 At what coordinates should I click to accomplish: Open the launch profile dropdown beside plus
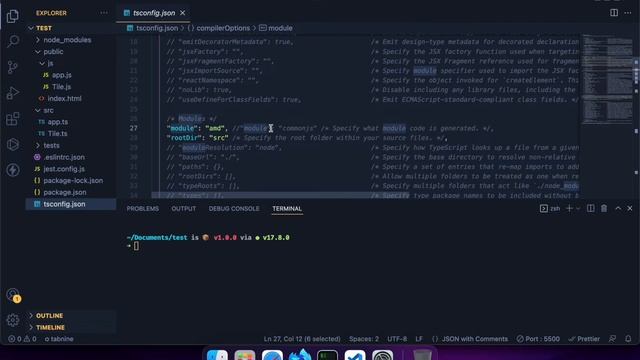578,209
